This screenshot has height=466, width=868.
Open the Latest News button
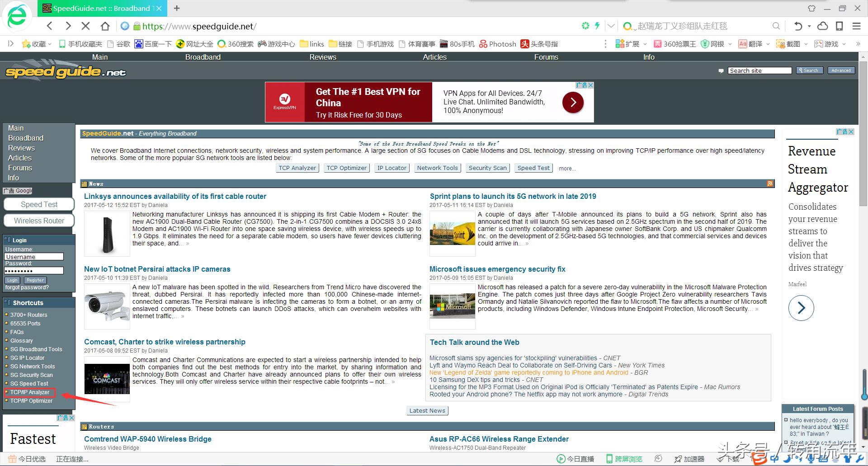427,410
